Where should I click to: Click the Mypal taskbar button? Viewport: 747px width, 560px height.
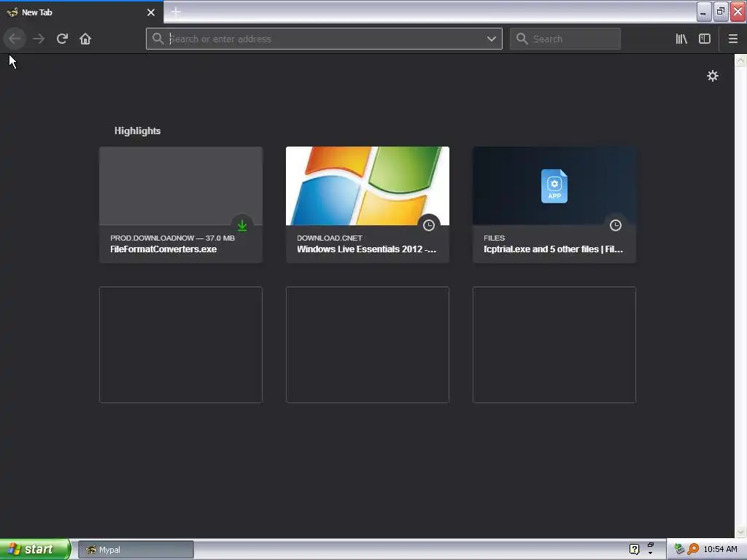(136, 550)
